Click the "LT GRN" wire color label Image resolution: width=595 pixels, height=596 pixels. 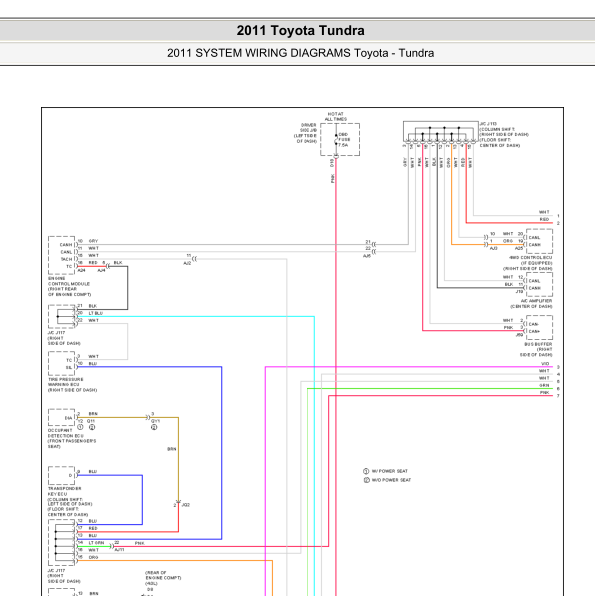pos(96,543)
